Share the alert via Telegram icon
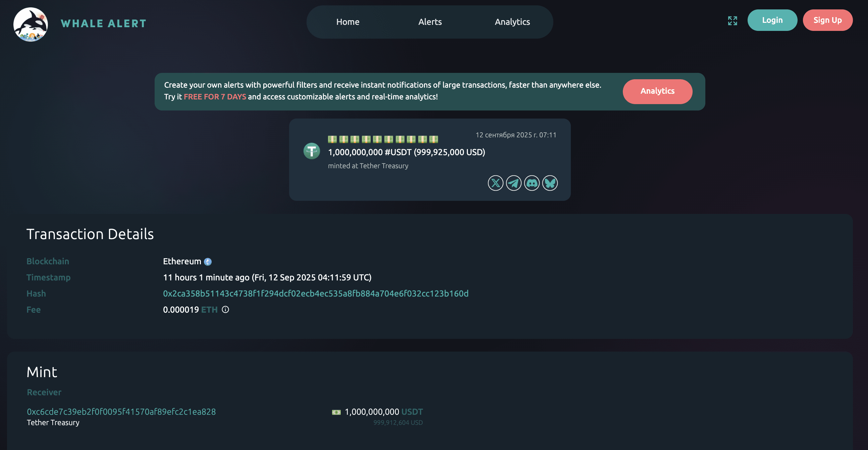868x450 pixels. [513, 183]
